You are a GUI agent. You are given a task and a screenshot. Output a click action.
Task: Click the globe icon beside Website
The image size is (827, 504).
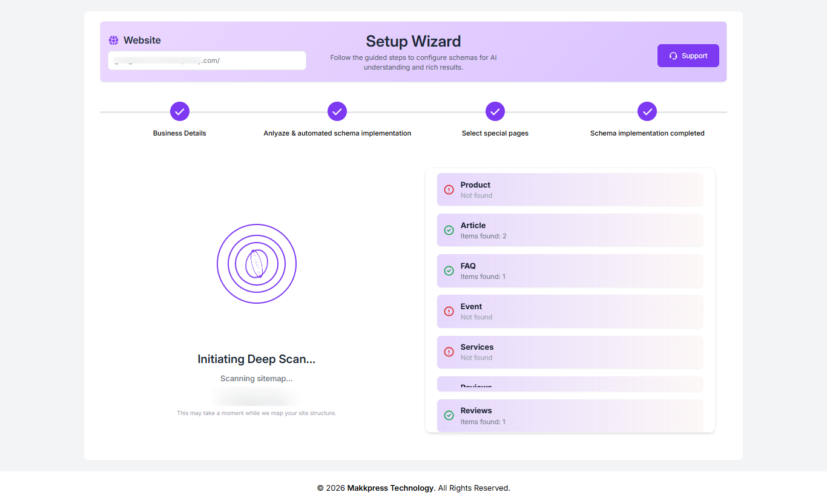click(113, 41)
